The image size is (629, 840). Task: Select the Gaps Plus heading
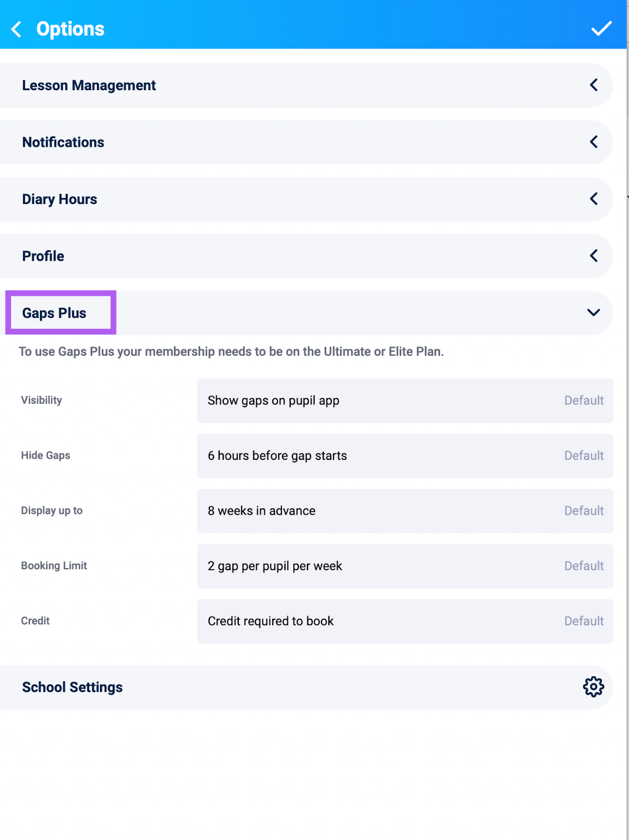pos(54,313)
